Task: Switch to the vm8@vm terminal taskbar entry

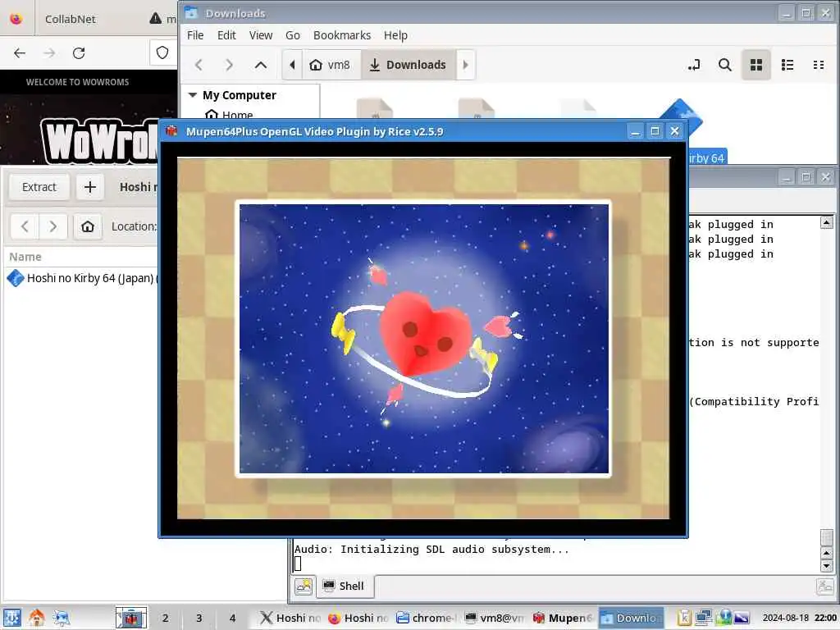Action: coord(494,618)
